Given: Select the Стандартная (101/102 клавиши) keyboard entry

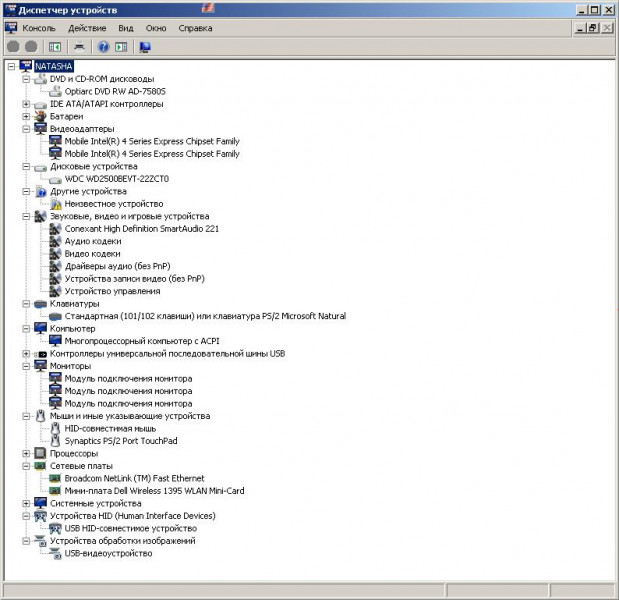Looking at the screenshot, I should click(205, 316).
